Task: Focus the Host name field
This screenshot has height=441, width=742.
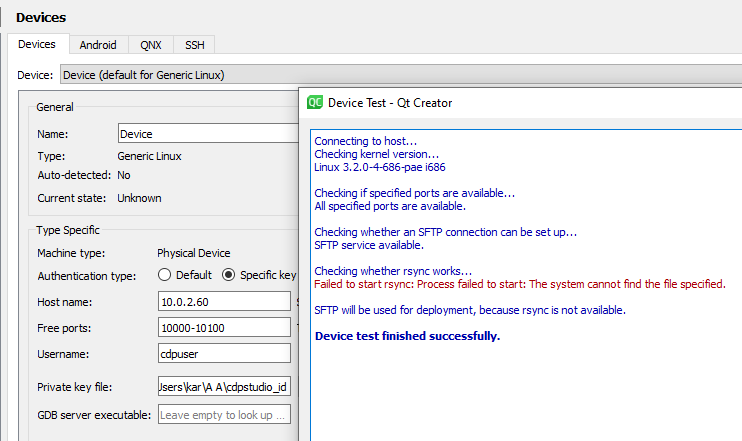Action: (222, 301)
